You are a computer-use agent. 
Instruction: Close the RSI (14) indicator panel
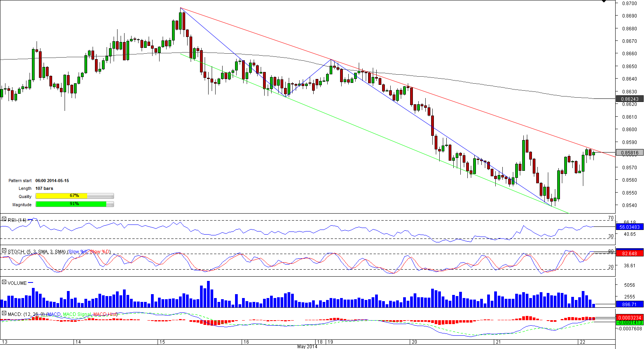[x=4, y=220]
